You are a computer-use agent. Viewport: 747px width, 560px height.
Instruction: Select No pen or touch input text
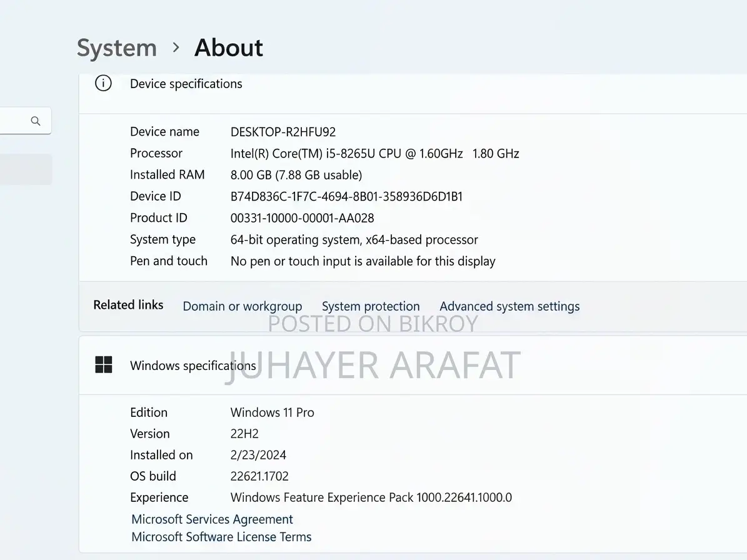click(363, 261)
